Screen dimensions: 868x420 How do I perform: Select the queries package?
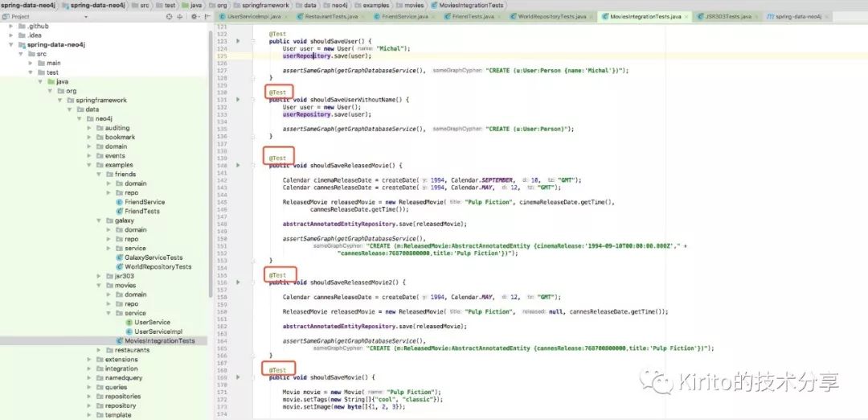[x=117, y=387]
